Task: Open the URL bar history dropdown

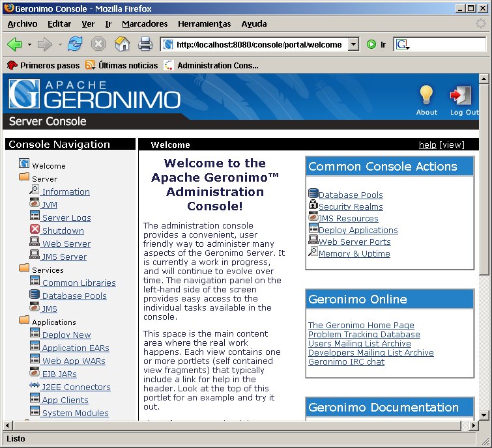Action: click(x=354, y=44)
